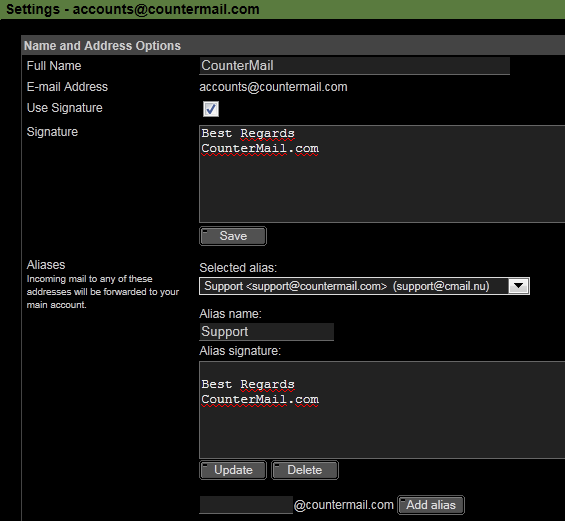Screen dimensions: 565x521
Task: Uncheck the Use Signature checkbox
Action: [211, 109]
